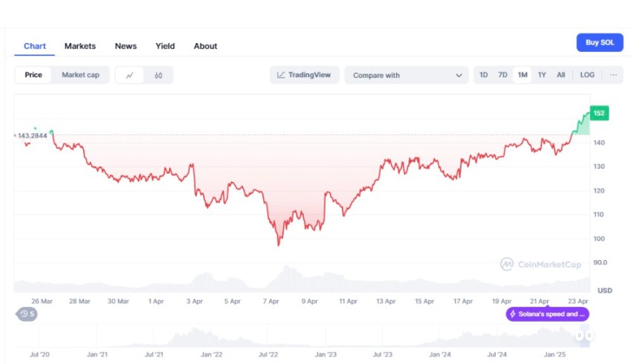Select the 1D time range
The width and height of the screenshot is (639, 364).
point(484,75)
